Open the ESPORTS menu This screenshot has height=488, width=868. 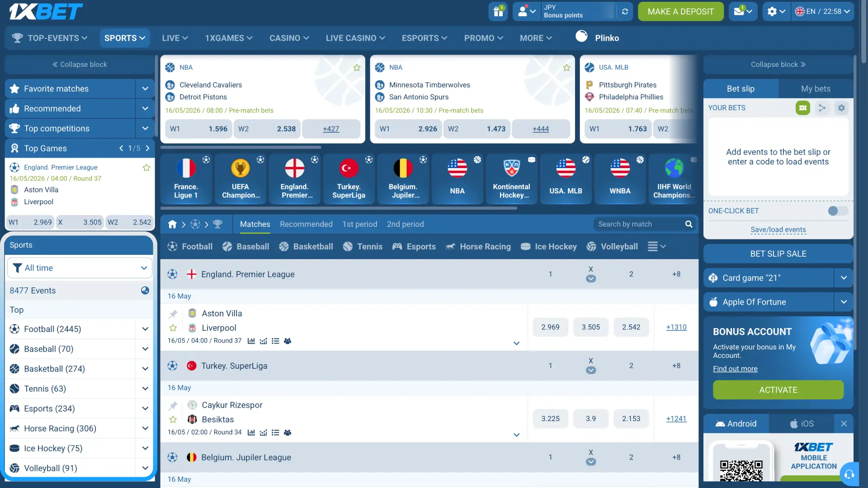pyautogui.click(x=425, y=38)
